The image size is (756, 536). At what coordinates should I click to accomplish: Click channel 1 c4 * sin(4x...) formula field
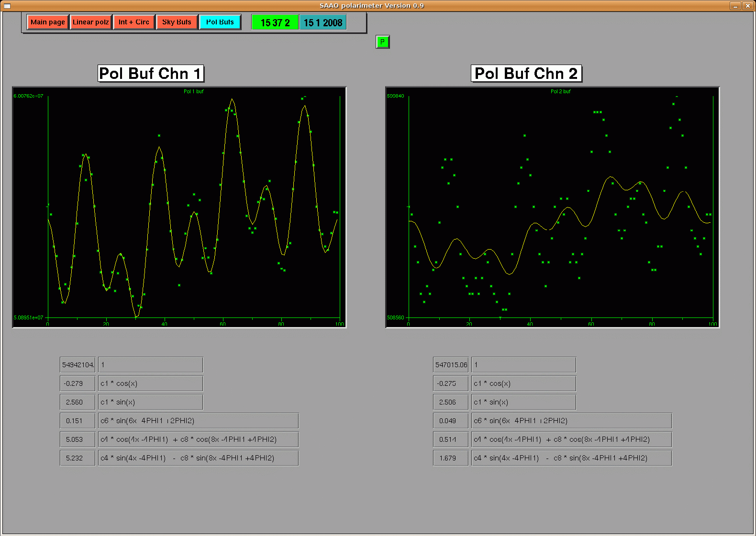199,458
